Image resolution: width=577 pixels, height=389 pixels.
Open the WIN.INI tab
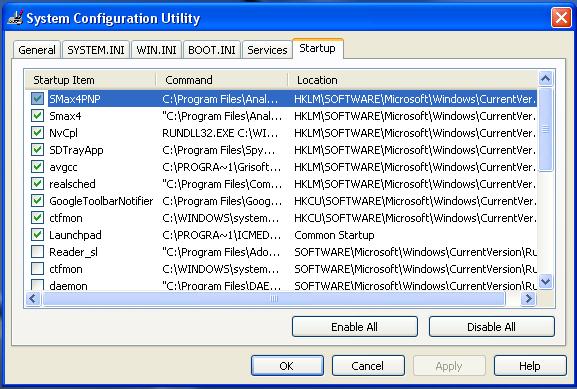[x=156, y=50]
